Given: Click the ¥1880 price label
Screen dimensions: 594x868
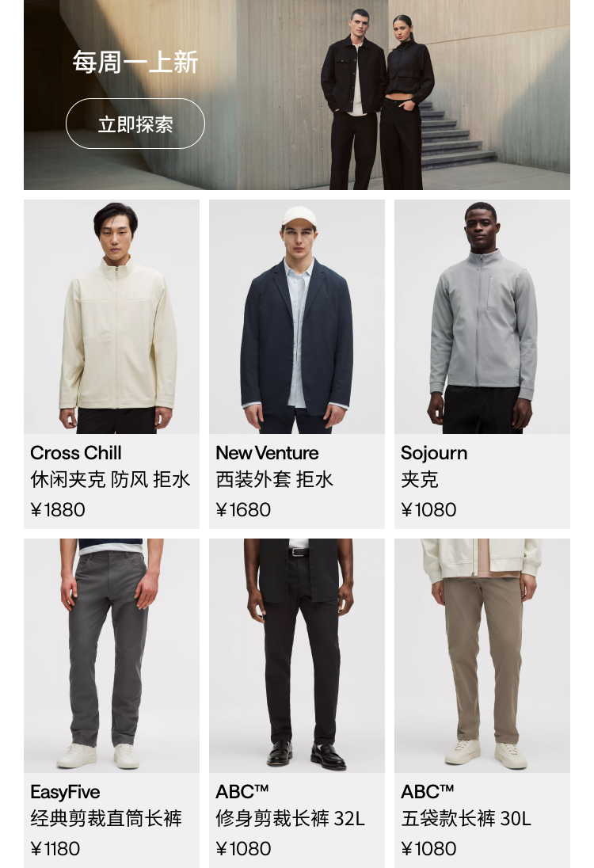Looking at the screenshot, I should pos(58,510).
